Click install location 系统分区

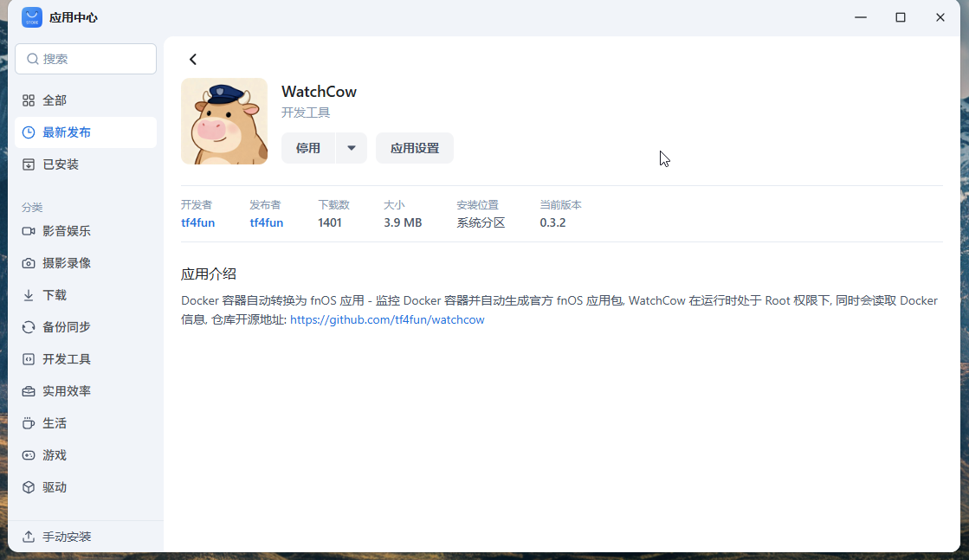pyautogui.click(x=481, y=223)
